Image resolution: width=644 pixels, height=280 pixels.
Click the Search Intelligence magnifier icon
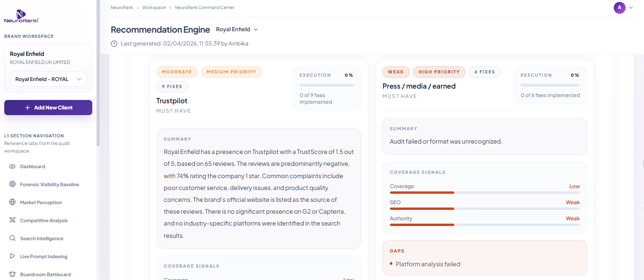click(x=13, y=239)
